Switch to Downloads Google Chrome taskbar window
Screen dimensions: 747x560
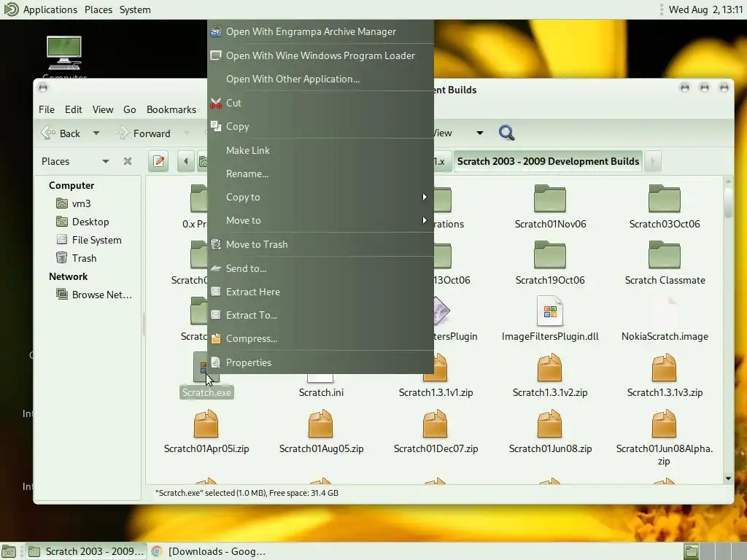[x=209, y=551]
